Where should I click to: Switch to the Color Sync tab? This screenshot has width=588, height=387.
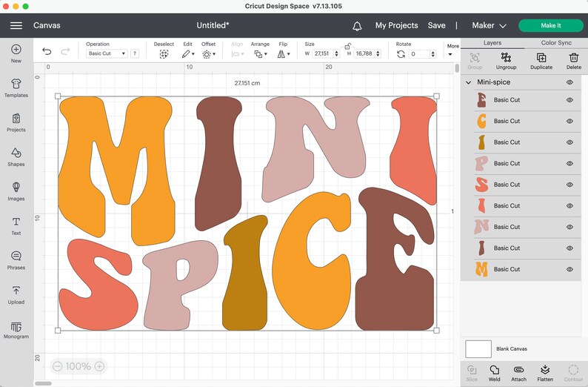pyautogui.click(x=556, y=43)
